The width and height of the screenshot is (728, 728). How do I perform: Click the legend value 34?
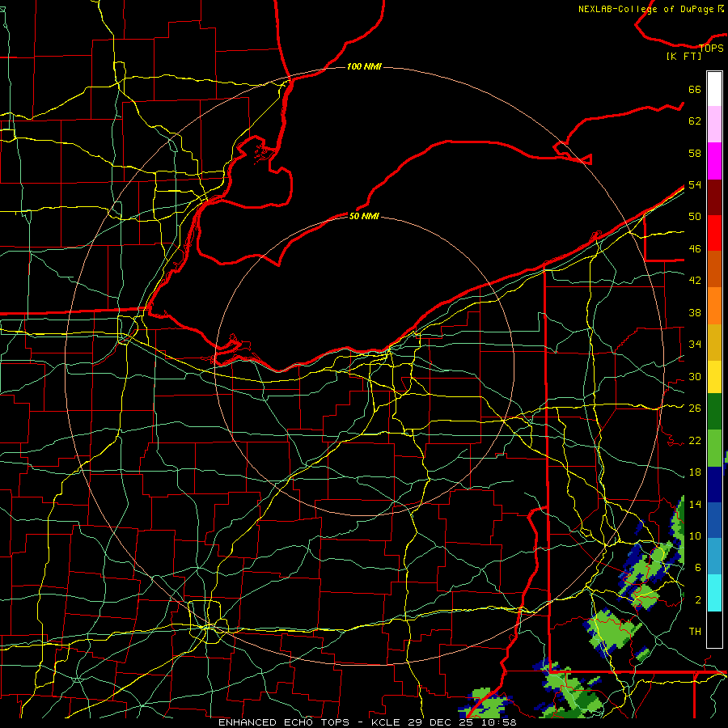click(x=695, y=345)
